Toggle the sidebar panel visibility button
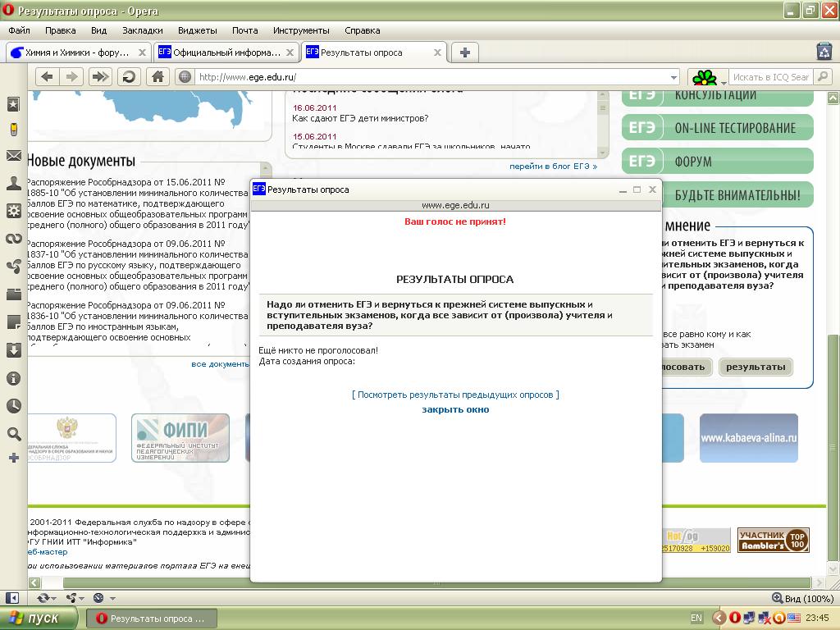 click(x=12, y=598)
